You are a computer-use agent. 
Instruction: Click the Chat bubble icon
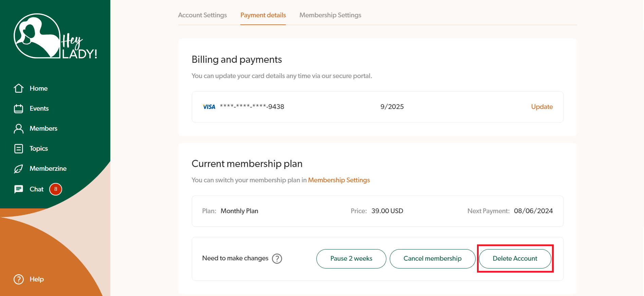(x=19, y=189)
